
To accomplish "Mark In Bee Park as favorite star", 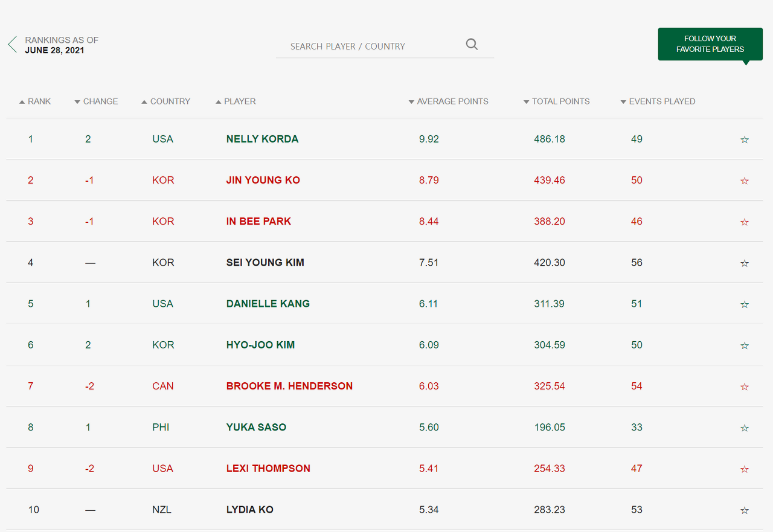I will [x=744, y=222].
